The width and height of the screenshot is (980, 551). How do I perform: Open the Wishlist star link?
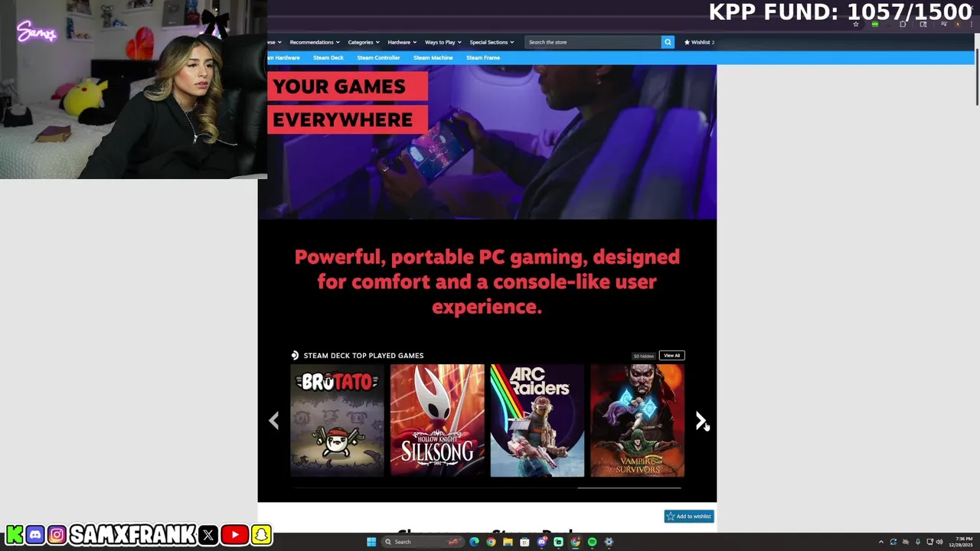[699, 42]
